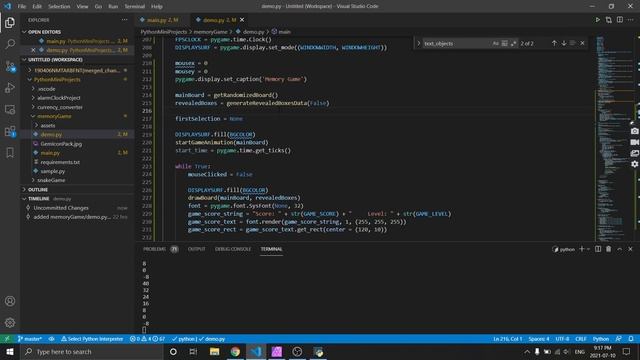Expand the replace field chevron in find widget
Image resolution: width=640 pixels, height=360 pixels.
(418, 43)
